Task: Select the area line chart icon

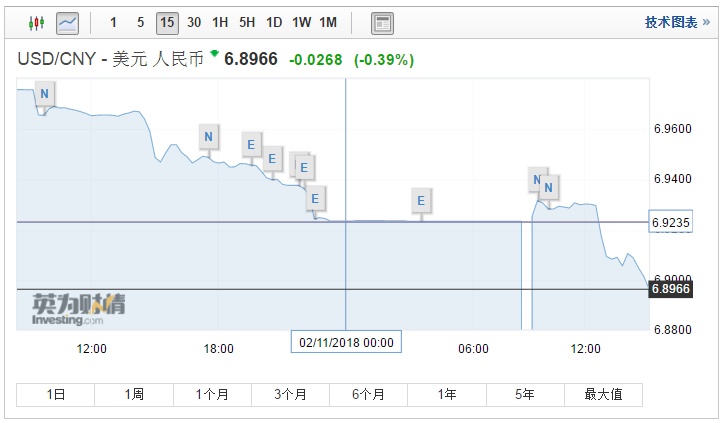Action: click(x=67, y=22)
